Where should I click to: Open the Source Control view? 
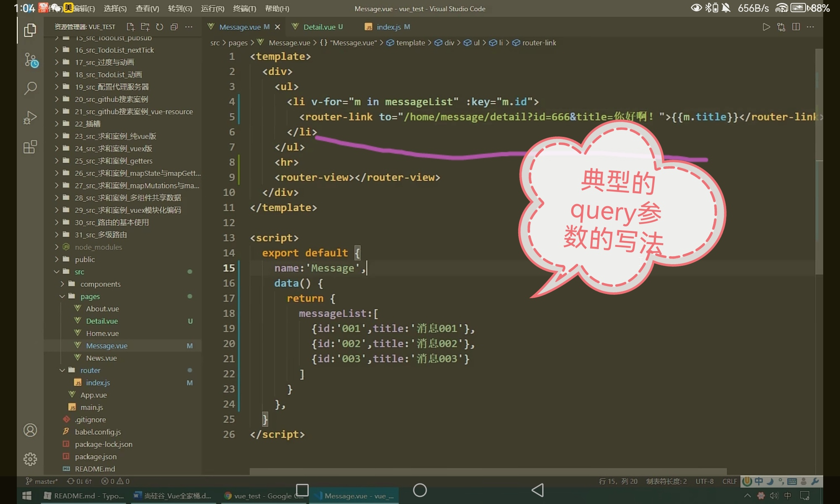point(30,60)
